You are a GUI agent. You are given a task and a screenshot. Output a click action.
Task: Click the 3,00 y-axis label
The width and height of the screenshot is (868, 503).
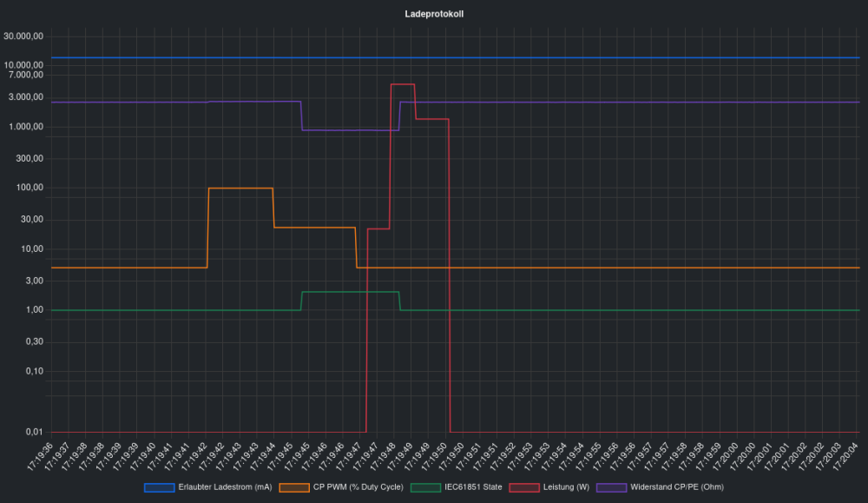[35, 281]
